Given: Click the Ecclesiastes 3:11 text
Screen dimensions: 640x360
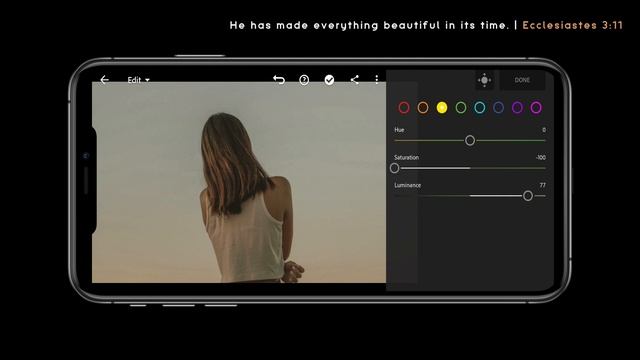Looking at the screenshot, I should click(572, 25).
